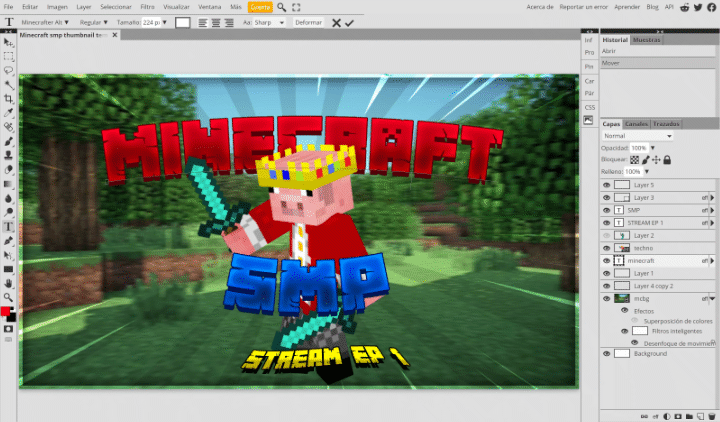Click the Deformar button

click(308, 23)
